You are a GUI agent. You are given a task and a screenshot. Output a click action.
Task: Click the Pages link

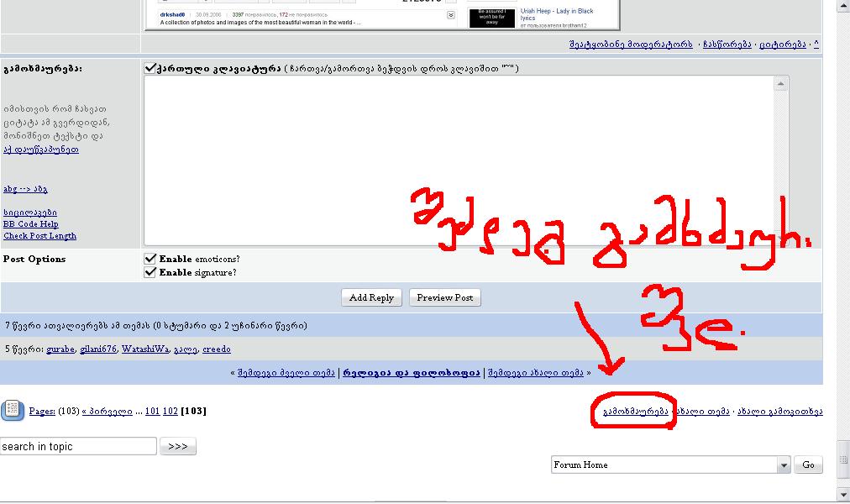(42, 411)
